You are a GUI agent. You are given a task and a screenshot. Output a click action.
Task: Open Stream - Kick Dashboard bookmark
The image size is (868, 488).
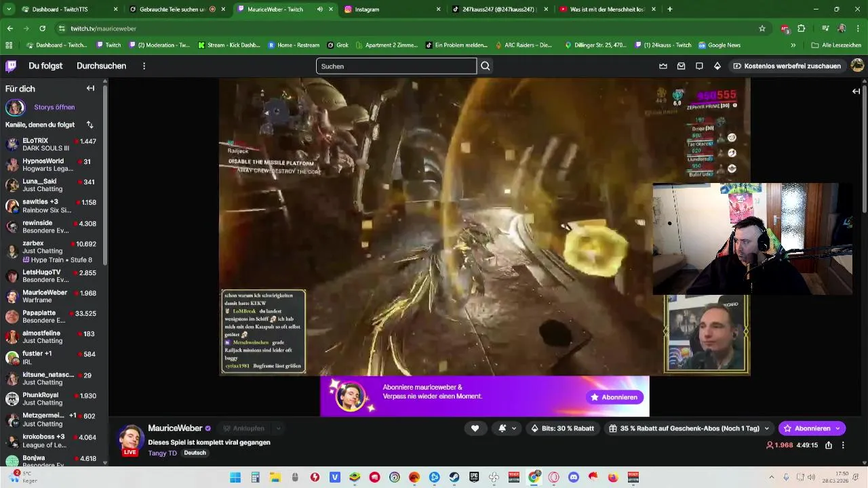[x=229, y=45]
